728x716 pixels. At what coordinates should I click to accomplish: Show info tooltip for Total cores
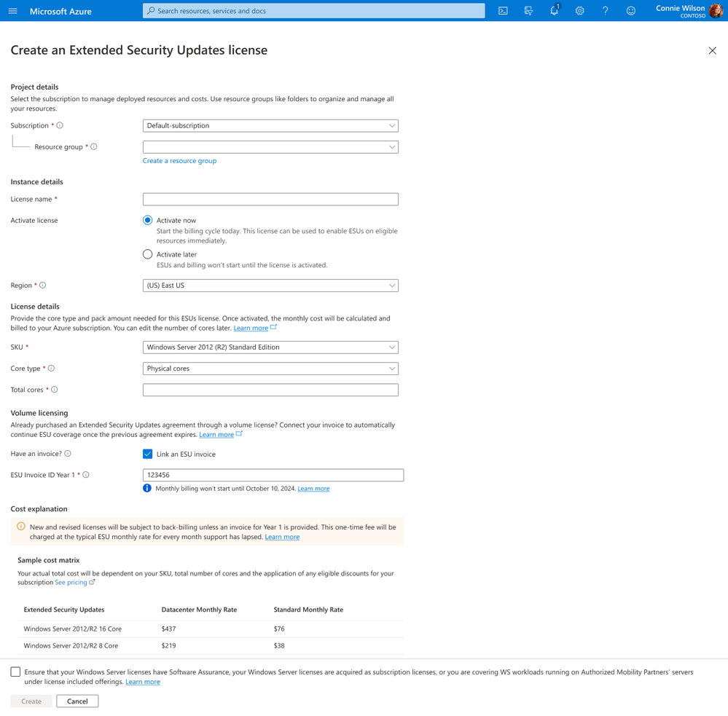55,390
